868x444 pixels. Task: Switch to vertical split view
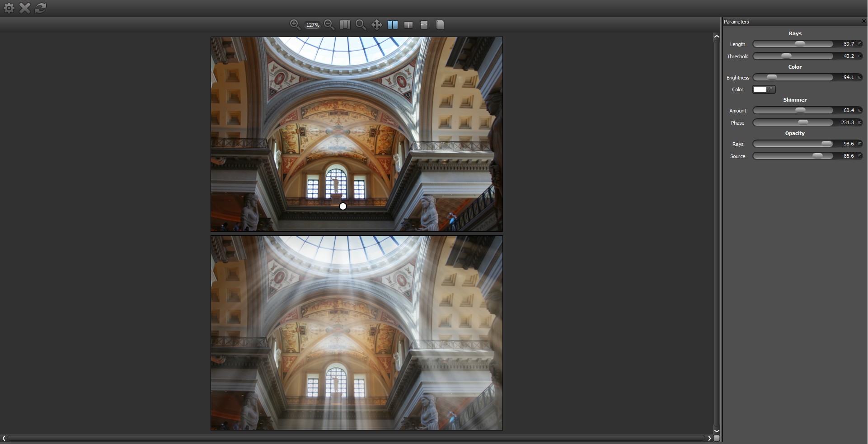pos(408,25)
